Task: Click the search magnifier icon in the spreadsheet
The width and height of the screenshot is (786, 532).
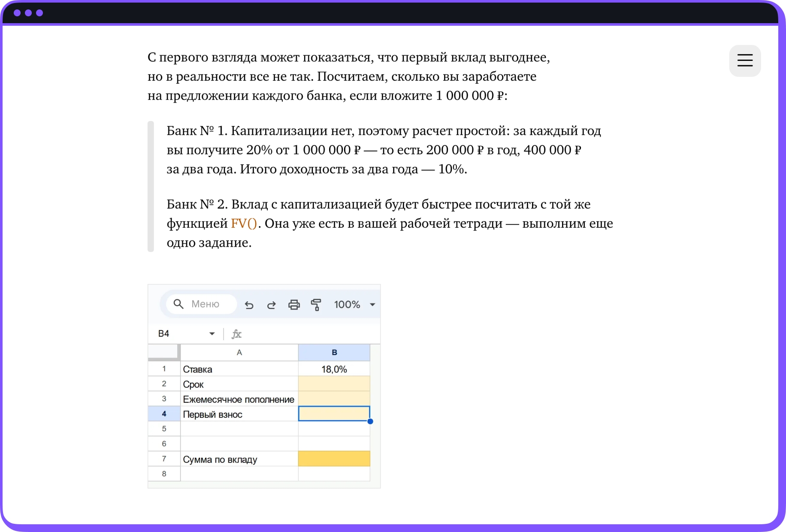Action: pos(178,304)
